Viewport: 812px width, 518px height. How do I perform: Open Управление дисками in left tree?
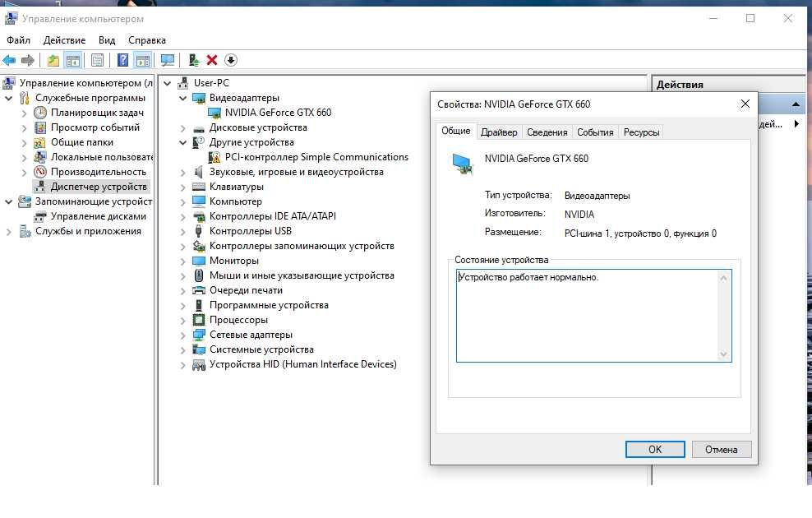point(99,216)
